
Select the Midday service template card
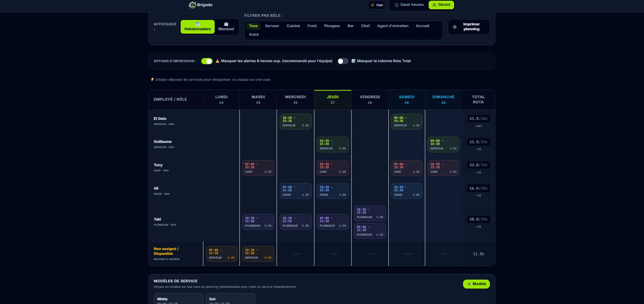(x=178, y=299)
